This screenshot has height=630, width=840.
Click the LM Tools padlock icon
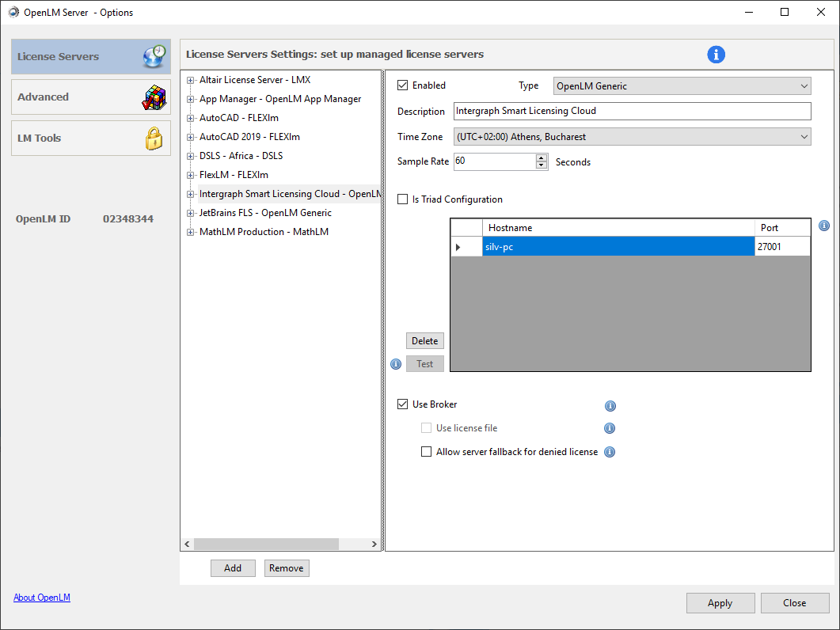[x=154, y=139]
